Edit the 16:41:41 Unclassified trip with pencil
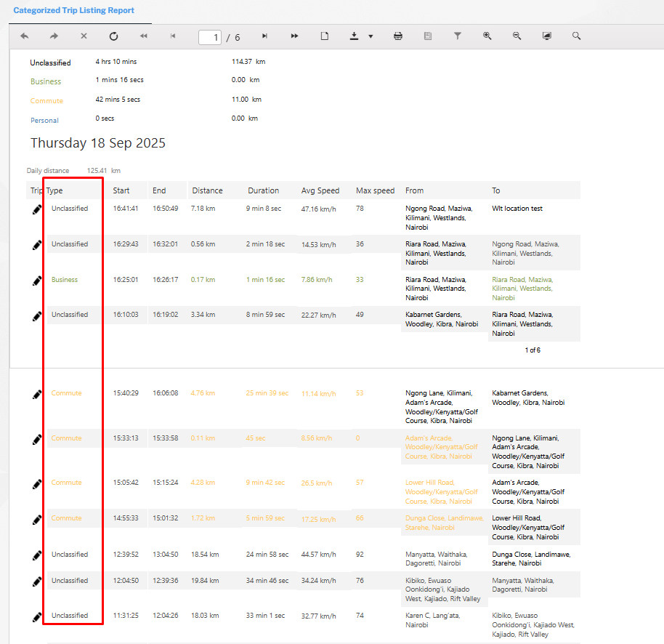 pos(37,209)
